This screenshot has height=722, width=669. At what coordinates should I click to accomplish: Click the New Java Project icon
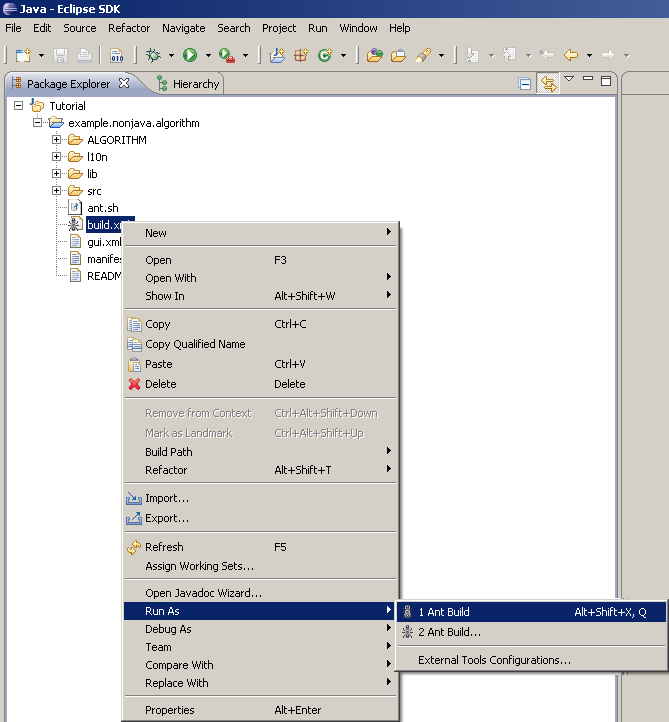click(x=277, y=55)
